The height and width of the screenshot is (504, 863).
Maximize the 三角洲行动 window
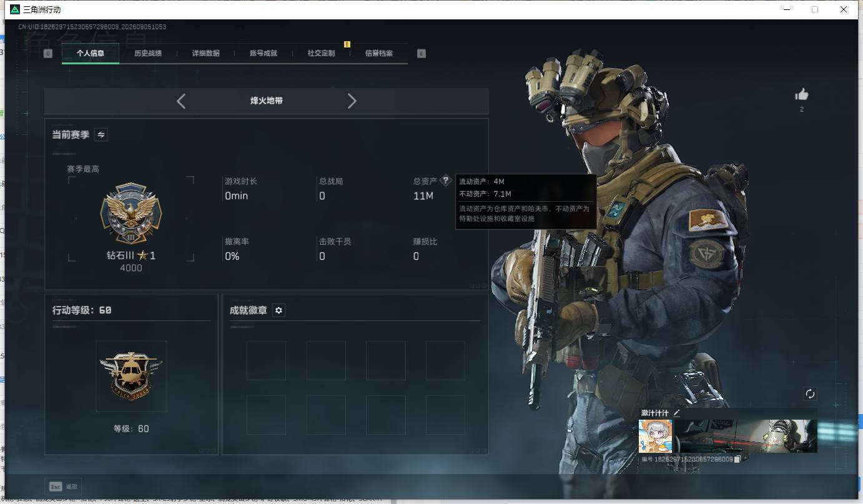(815, 9)
